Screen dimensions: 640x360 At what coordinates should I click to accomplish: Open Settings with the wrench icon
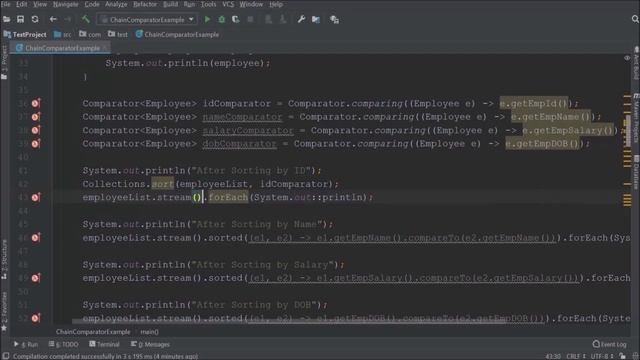301,19
